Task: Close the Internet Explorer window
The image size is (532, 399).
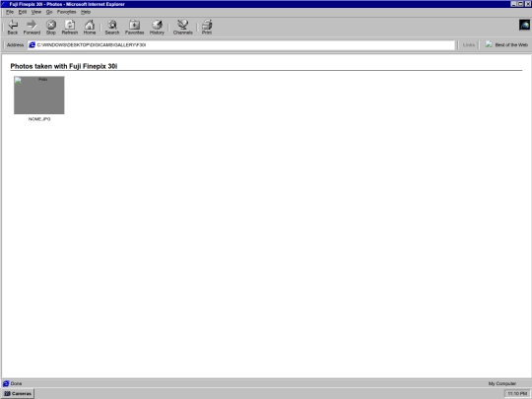Action: click(528, 4)
